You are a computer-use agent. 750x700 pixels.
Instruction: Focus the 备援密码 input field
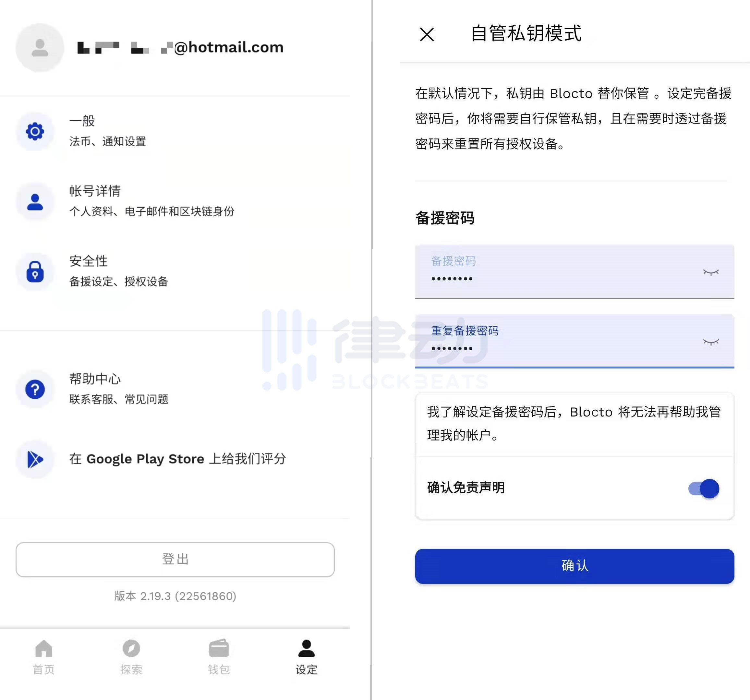click(574, 272)
